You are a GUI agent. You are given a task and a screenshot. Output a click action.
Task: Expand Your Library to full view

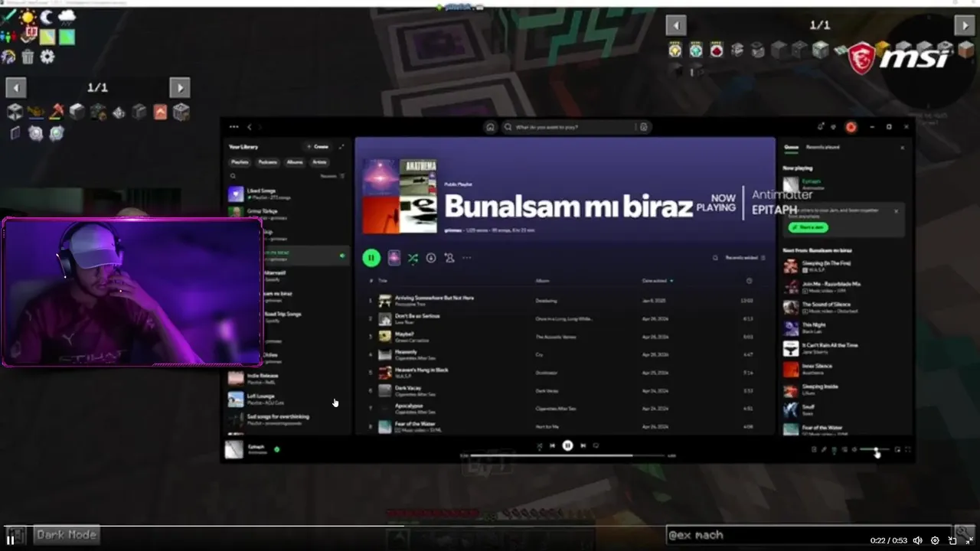341,146
